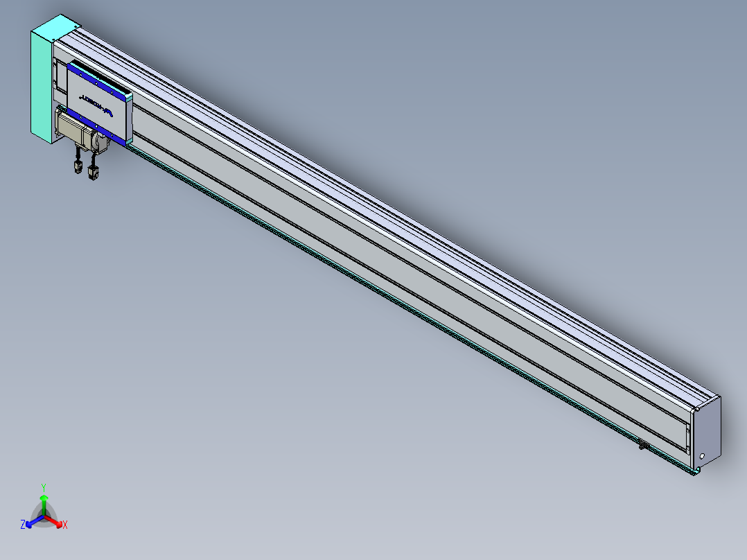This screenshot has height=560, width=747.
Task: Select the slider carriage plate with the logo
Action: (99, 103)
